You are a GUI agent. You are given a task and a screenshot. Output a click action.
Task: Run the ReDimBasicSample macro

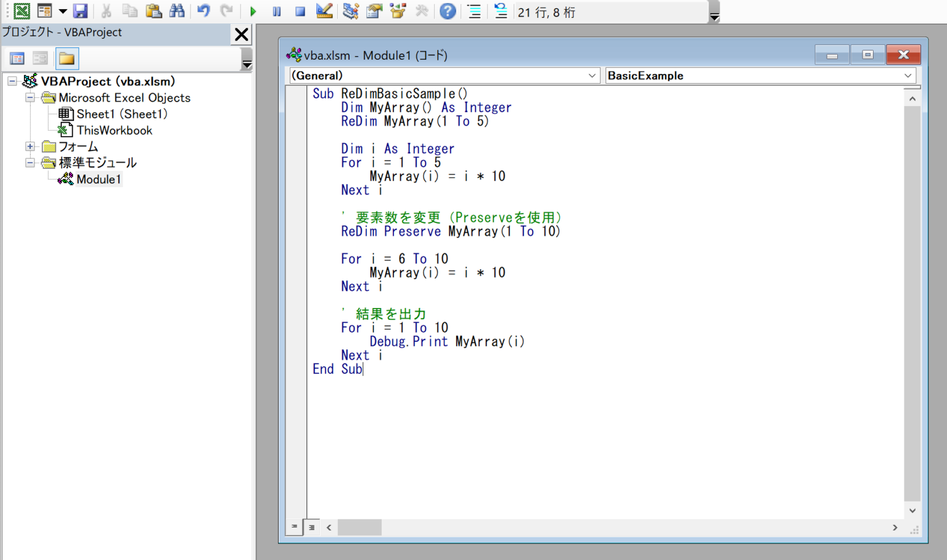253,11
